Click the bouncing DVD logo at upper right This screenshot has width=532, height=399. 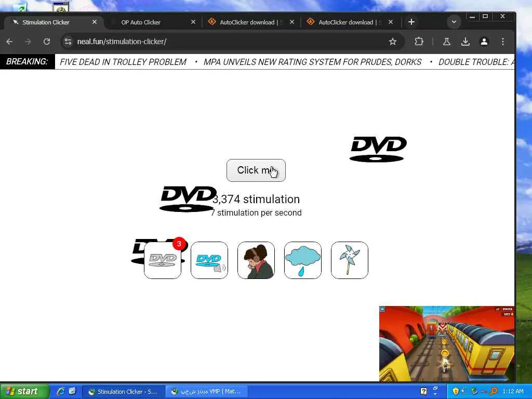click(x=378, y=149)
